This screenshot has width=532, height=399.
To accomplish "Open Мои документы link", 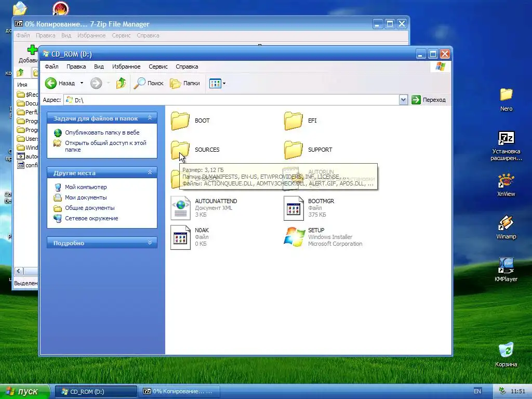I will tap(86, 197).
